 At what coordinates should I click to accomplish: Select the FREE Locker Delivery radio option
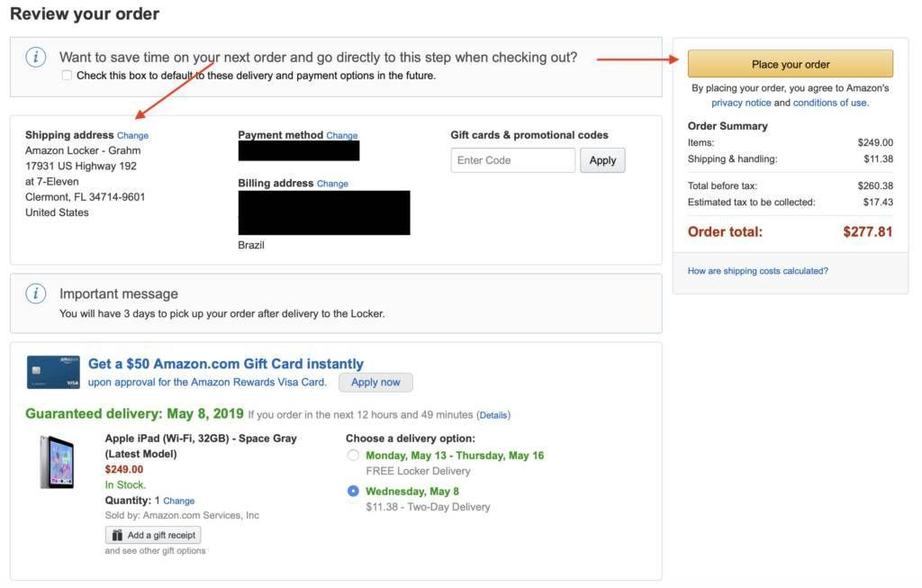click(x=353, y=455)
